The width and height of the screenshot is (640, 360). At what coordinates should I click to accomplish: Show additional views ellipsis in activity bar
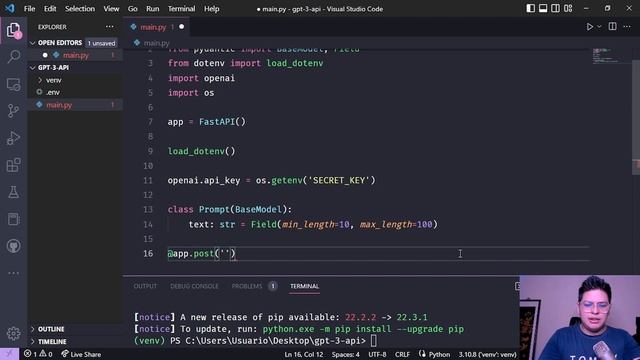(x=13, y=273)
